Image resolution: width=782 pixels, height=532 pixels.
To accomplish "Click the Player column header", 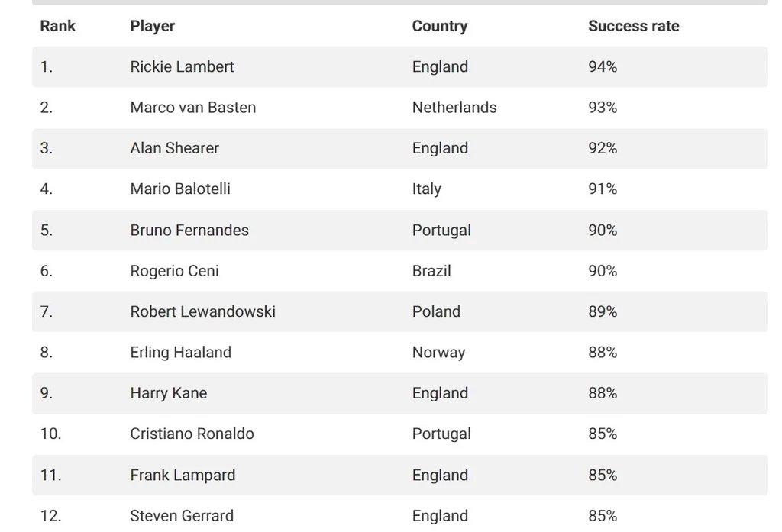I will coord(152,26).
